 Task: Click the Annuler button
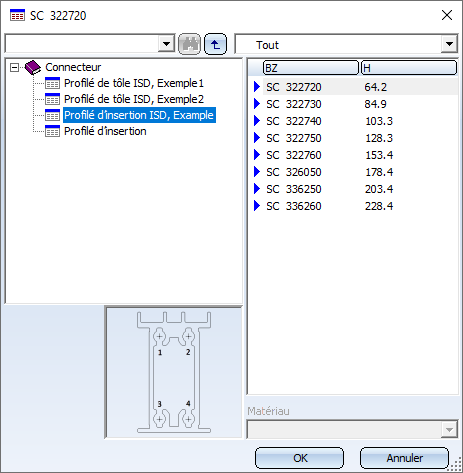coord(404,458)
